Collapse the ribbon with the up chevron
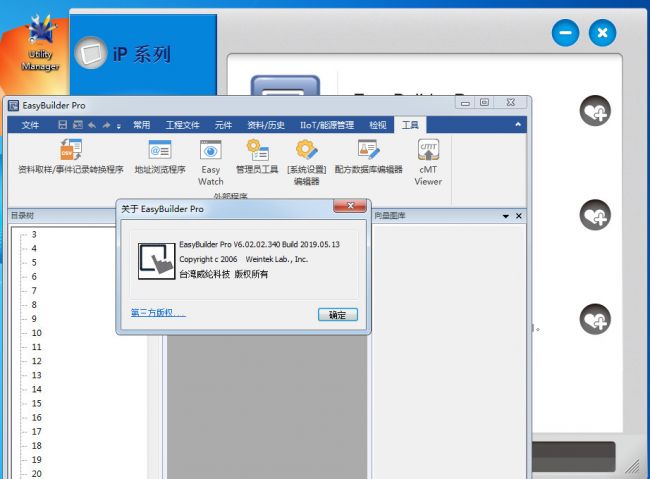Viewport: 650px width, 479px height. coord(518,124)
